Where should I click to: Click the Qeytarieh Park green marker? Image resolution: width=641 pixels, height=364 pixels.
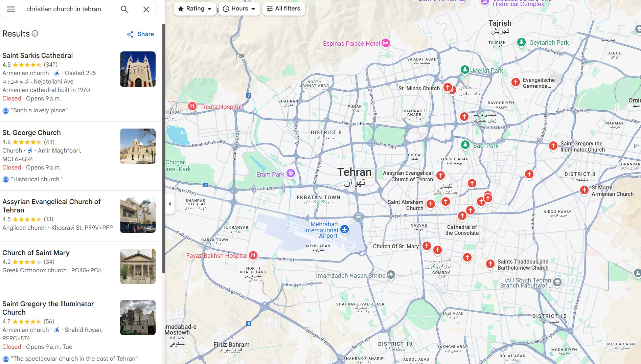click(522, 42)
